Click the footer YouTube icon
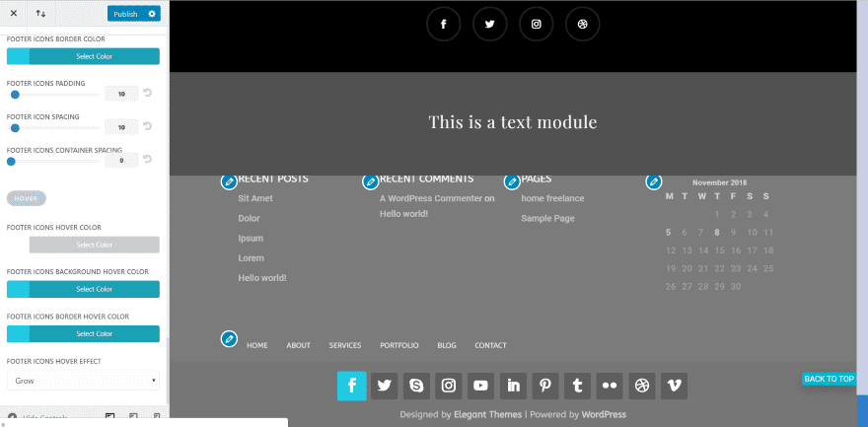This screenshot has height=427, width=868. coord(480,386)
